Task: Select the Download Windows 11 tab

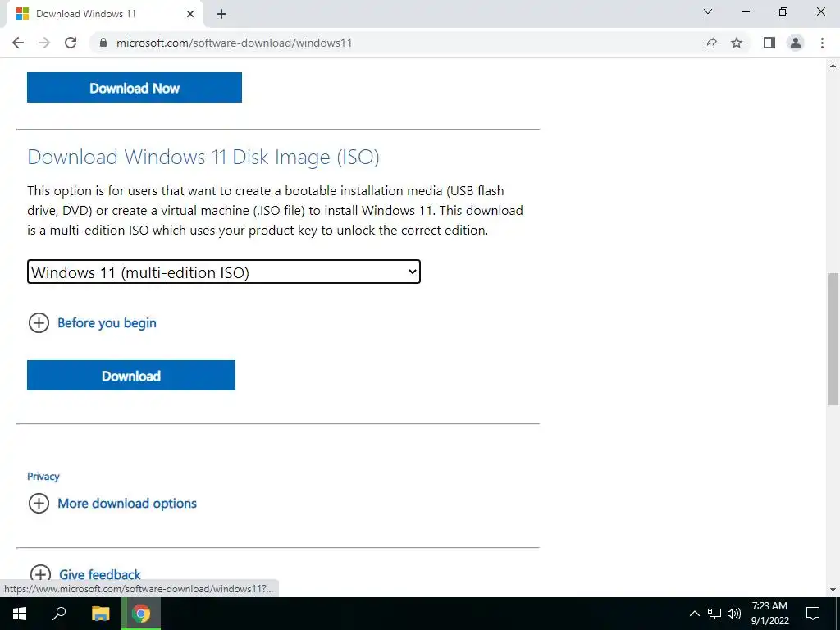Action: click(104, 14)
